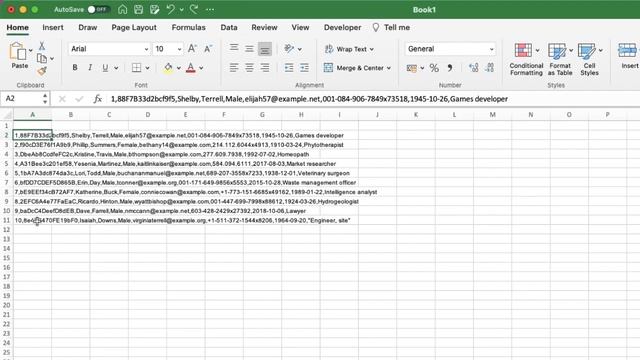The height and width of the screenshot is (360, 640).
Task: Go to the Review tab
Action: coord(264,27)
